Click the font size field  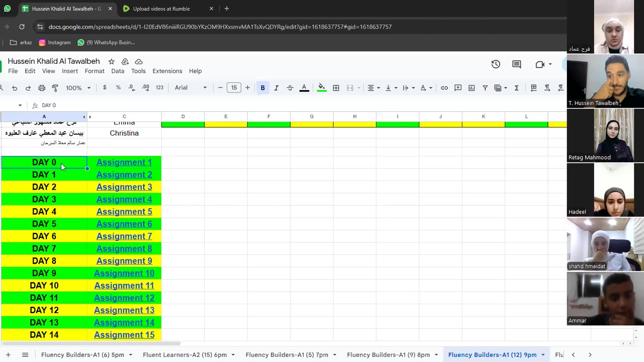click(234, 87)
